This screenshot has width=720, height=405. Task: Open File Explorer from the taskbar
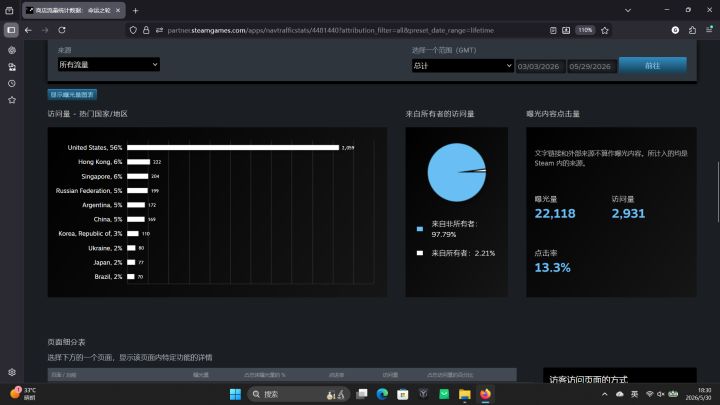pyautogui.click(x=465, y=394)
